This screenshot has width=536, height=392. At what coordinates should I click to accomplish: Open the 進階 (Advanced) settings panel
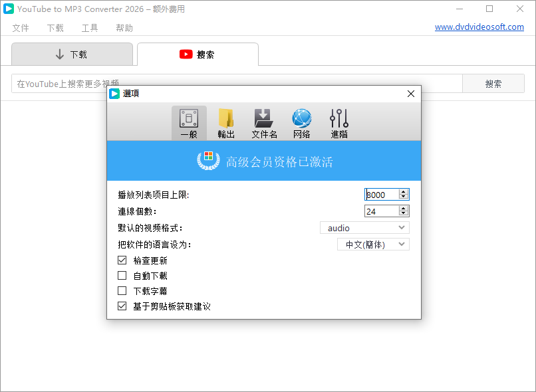(x=338, y=122)
